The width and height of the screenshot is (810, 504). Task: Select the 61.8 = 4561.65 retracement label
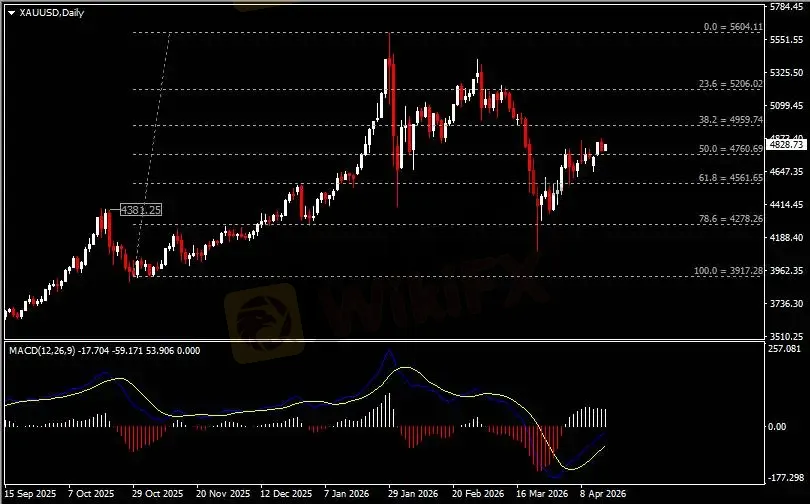coord(732,177)
